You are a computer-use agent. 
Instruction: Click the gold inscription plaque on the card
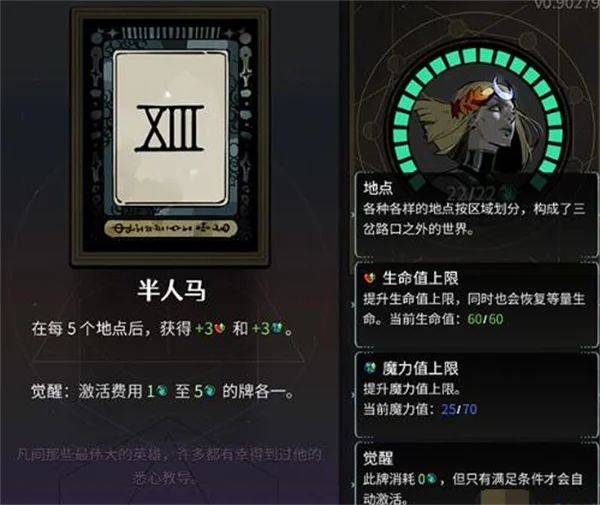pyautogui.click(x=171, y=228)
